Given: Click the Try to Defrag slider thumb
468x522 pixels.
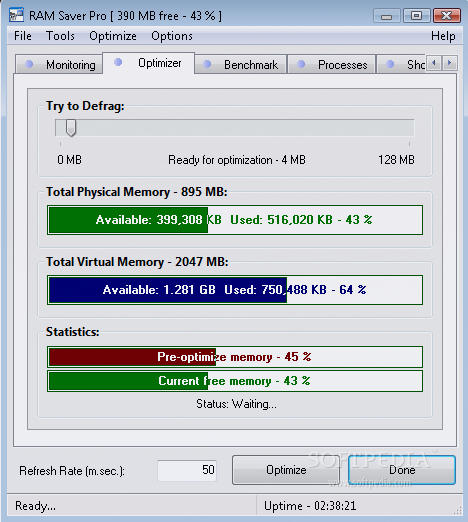Looking at the screenshot, I should point(71,128).
